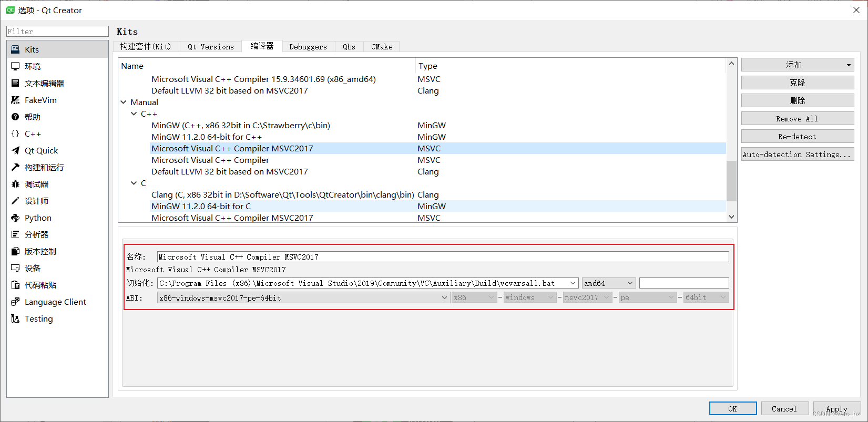Click the Cancel button

pos(784,408)
